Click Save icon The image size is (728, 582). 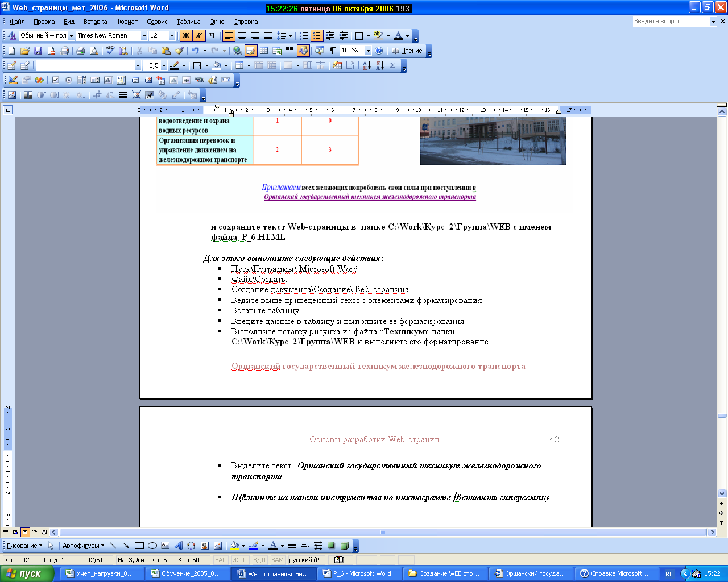point(38,51)
